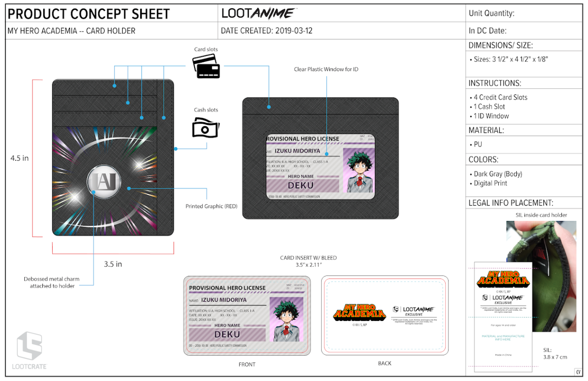The width and height of the screenshot is (588, 381).
Task: Click the 4.5 in height dimension label
Action: (19, 158)
